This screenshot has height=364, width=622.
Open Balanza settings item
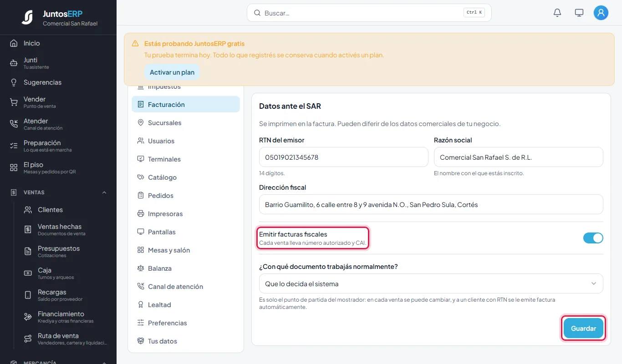[x=186, y=268]
